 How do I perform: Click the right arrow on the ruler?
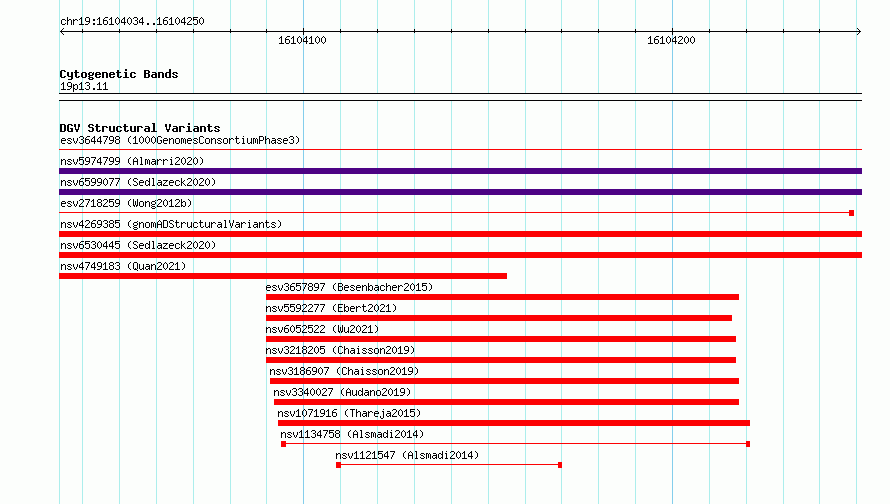pos(858,31)
